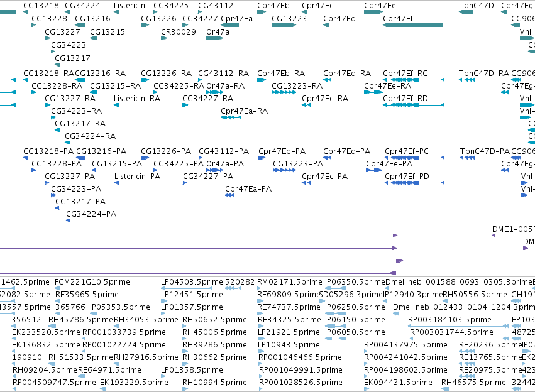Click the CG13223-RA transcript arrows
Image resolution: width=535 pixels, height=392 pixels.
284,92
